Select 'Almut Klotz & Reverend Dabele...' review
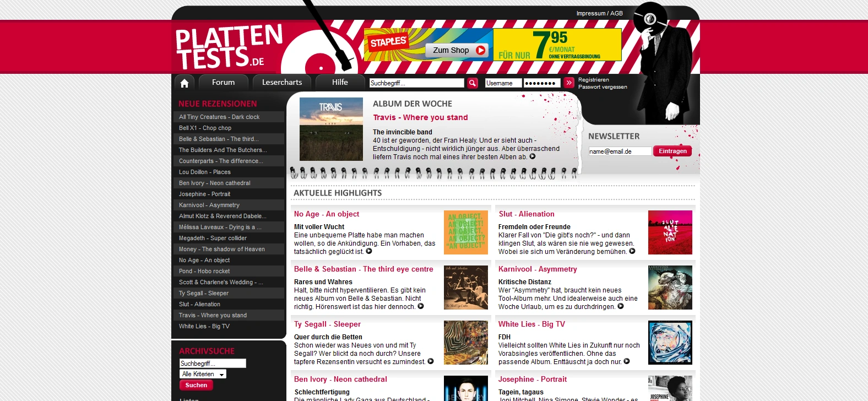The width and height of the screenshot is (868, 401). click(x=229, y=216)
